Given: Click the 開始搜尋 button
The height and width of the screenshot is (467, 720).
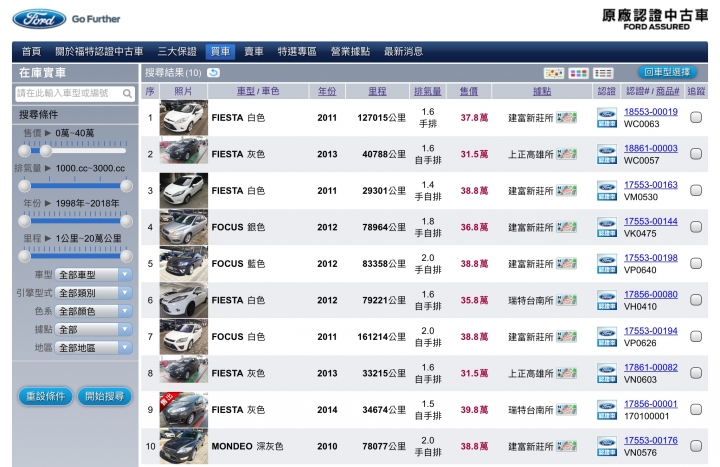Looking at the screenshot, I should 105,396.
